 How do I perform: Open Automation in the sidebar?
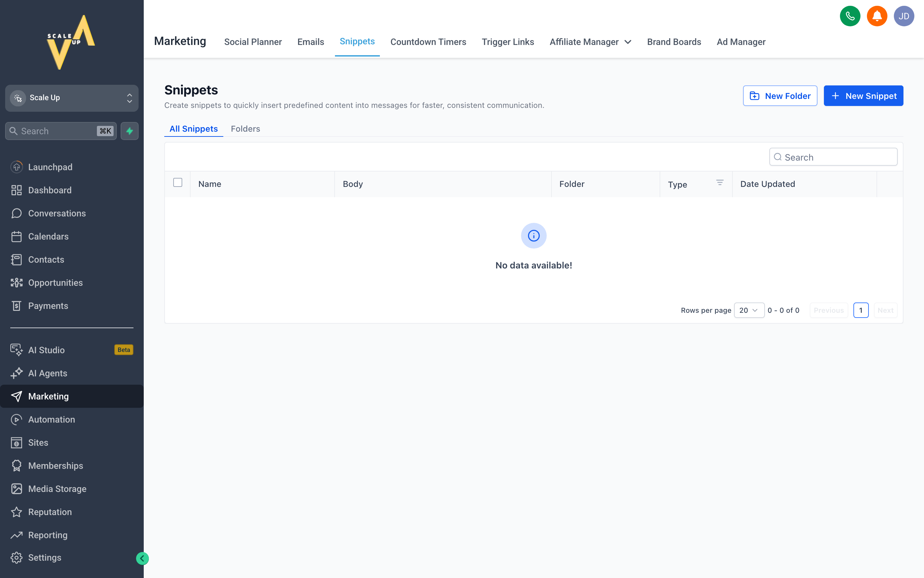72,419
